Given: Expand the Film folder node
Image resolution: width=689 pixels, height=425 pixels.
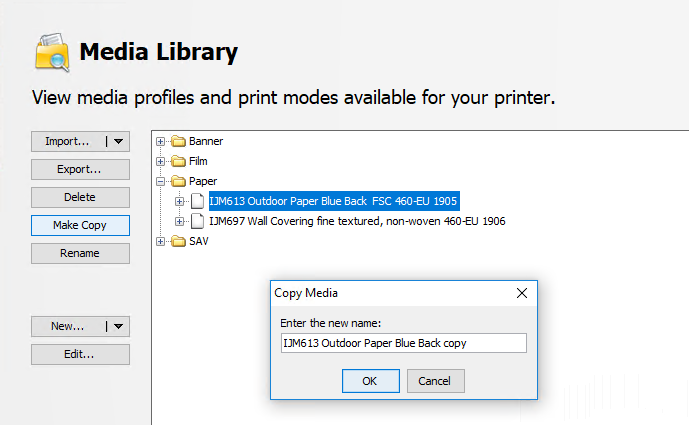Looking at the screenshot, I should click(x=161, y=161).
